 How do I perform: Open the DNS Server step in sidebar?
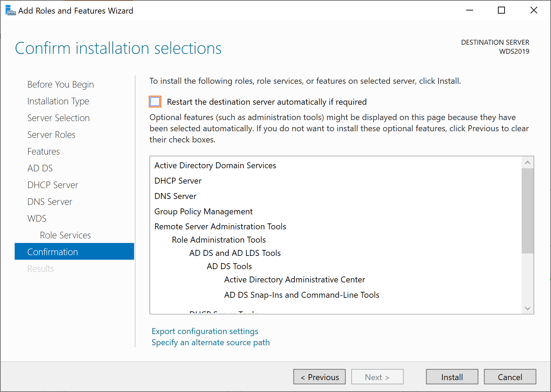tap(50, 202)
